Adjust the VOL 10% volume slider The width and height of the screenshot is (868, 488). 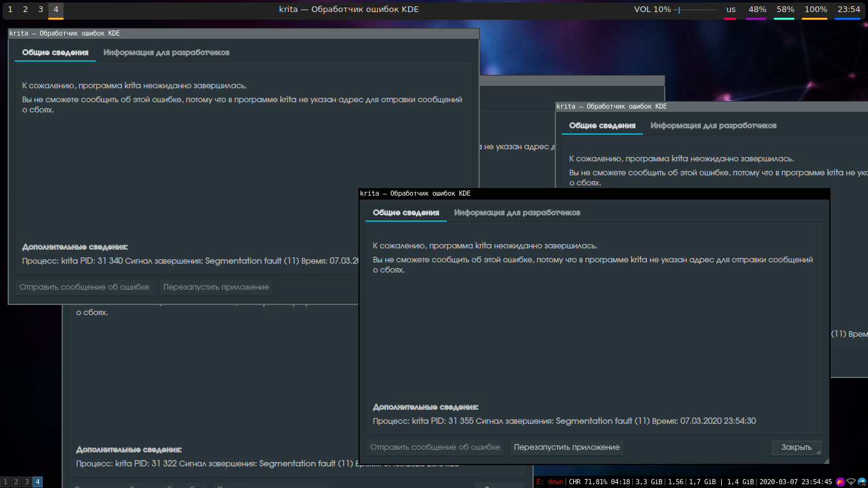pos(696,10)
